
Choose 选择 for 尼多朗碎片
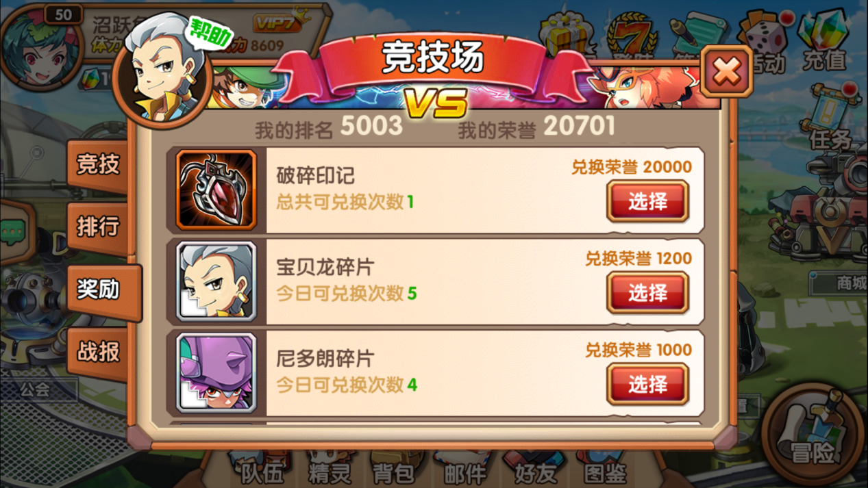[647, 385]
